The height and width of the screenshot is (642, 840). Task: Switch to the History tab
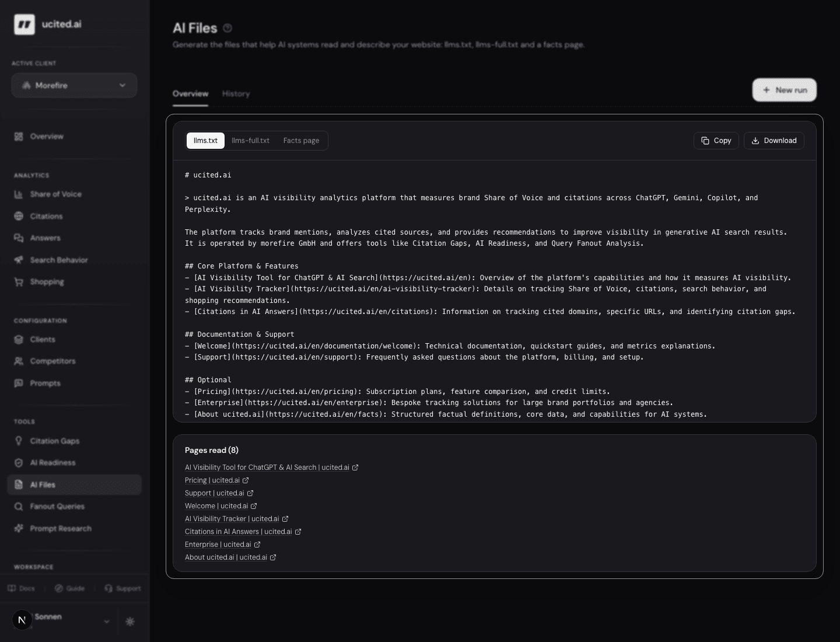[x=236, y=93]
